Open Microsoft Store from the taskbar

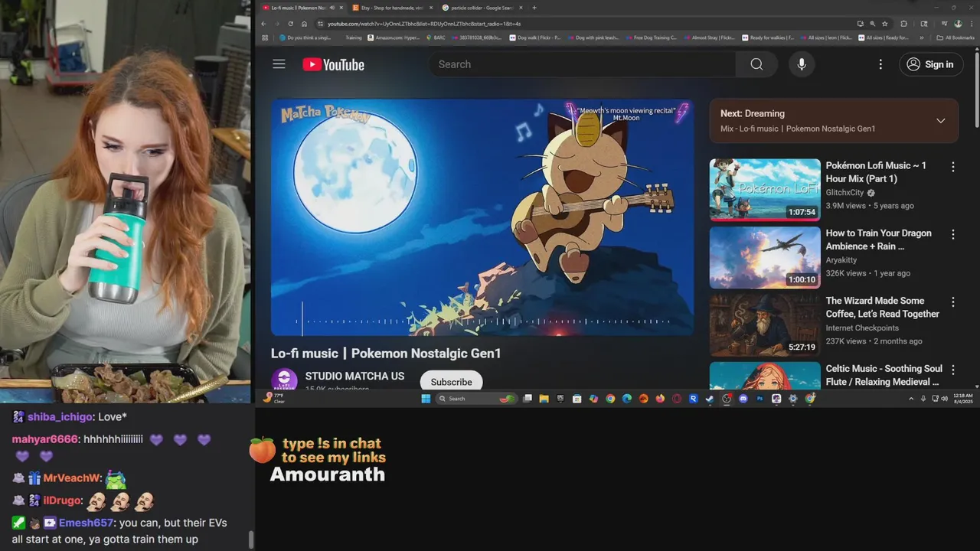pyautogui.click(x=577, y=399)
